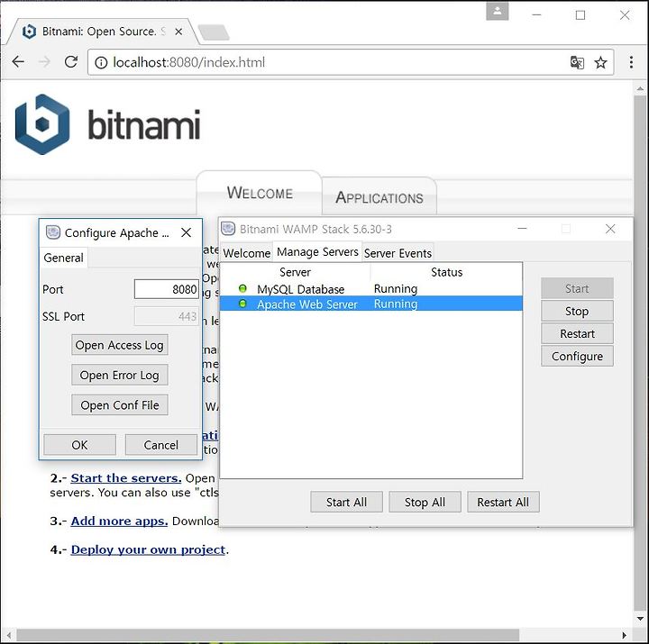
Task: Click horizontal scrollbar right arrow
Action: point(625,635)
